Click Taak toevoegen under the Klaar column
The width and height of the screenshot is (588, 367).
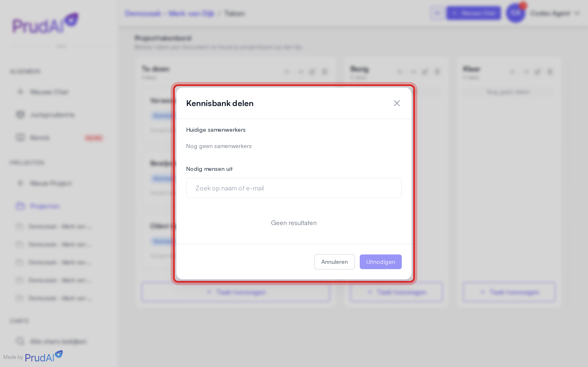(x=509, y=292)
